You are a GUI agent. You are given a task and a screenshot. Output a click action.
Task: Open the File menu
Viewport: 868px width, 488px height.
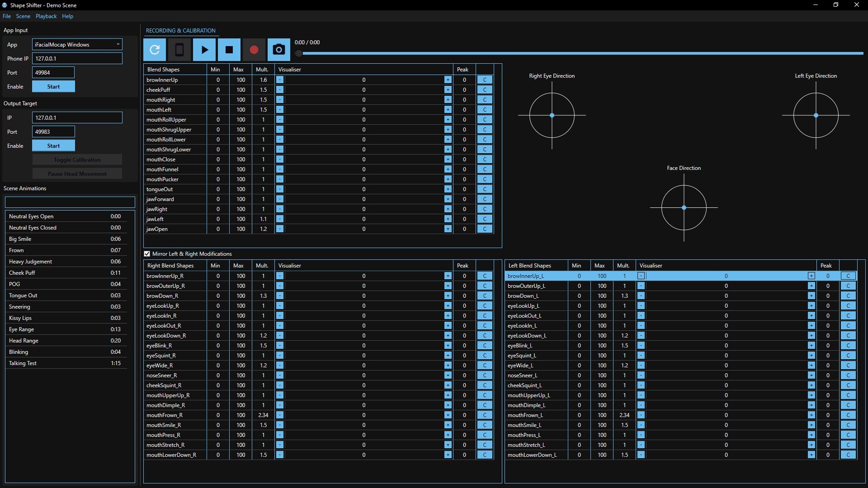pos(7,16)
